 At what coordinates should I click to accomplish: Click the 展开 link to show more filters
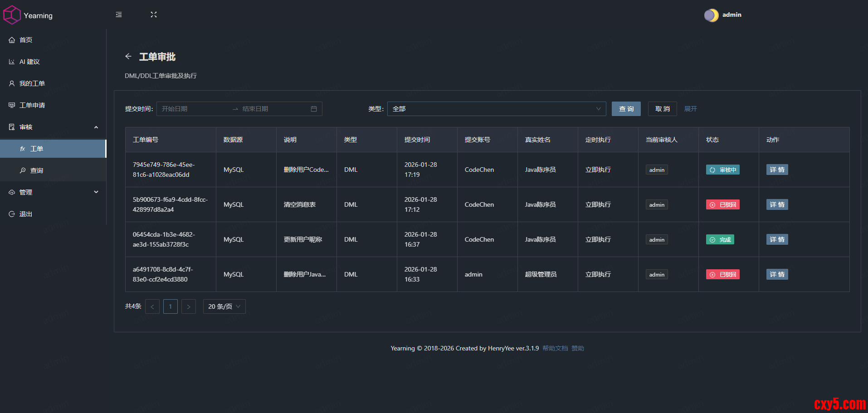tap(690, 109)
